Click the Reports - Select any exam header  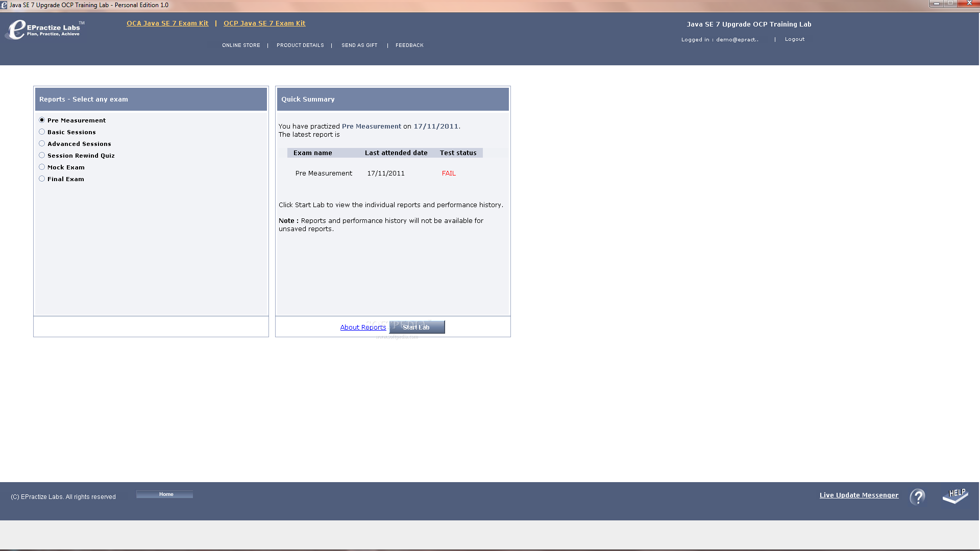click(151, 99)
